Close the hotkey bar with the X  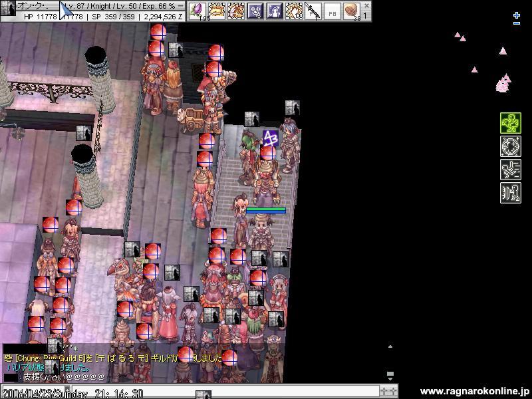pyautogui.click(x=366, y=5)
